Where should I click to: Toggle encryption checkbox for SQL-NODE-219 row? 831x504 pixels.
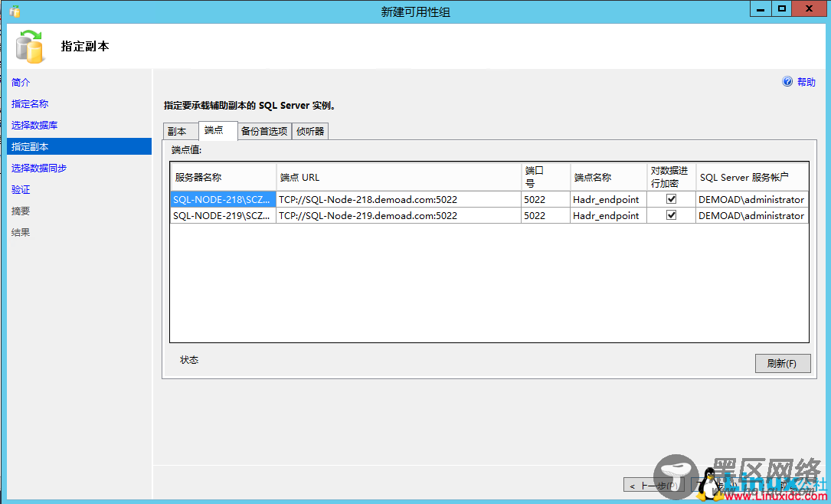671,215
